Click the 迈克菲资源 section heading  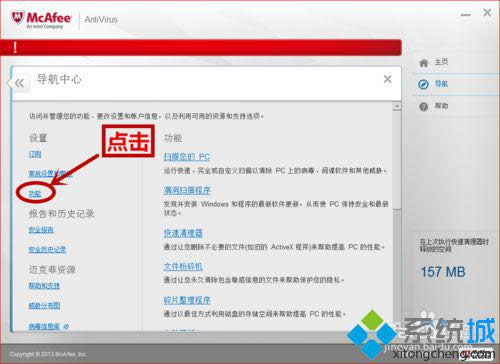point(52,269)
